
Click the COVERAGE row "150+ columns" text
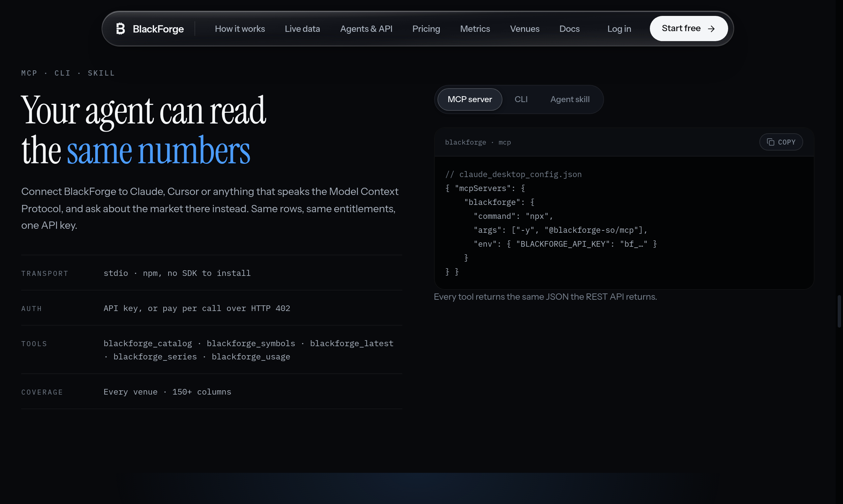(201, 392)
